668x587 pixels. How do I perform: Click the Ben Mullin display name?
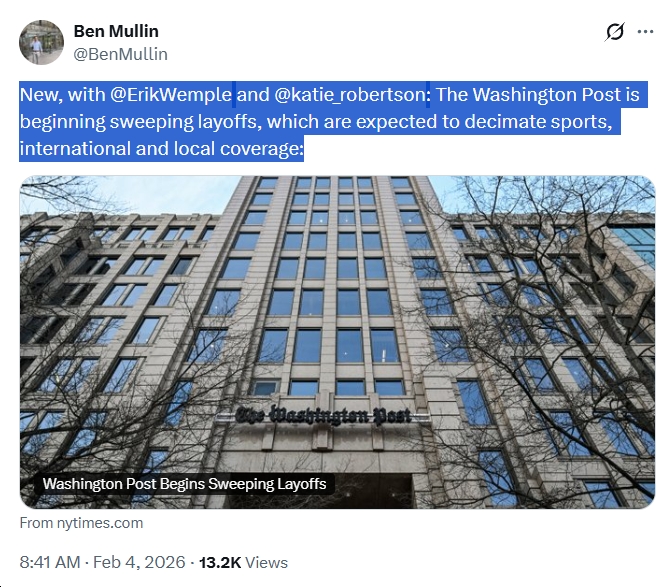tap(116, 31)
